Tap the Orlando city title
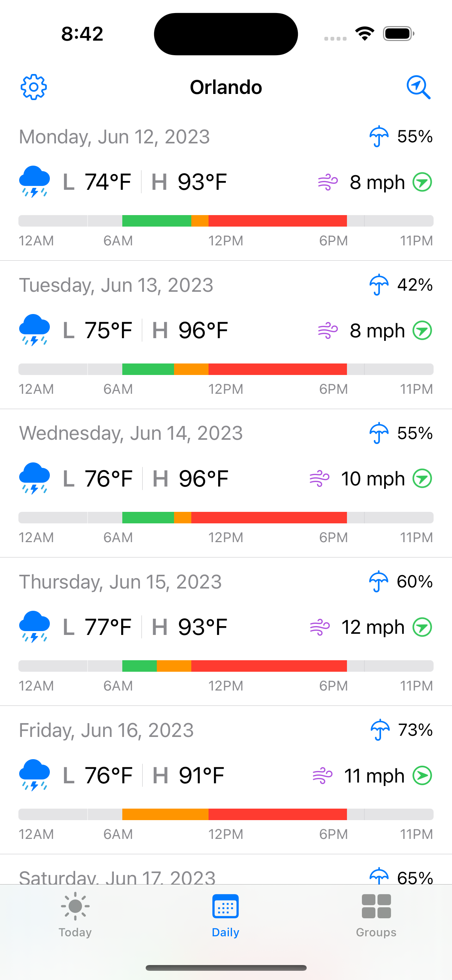452x980 pixels. click(226, 87)
